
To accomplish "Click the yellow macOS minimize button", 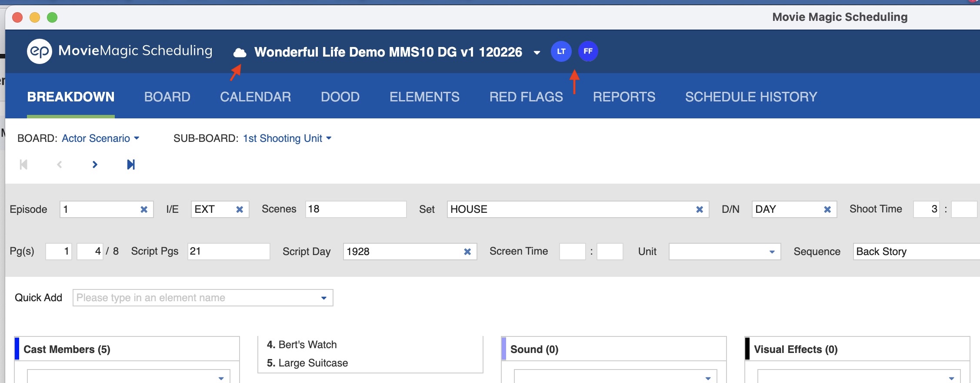I will coord(35,17).
